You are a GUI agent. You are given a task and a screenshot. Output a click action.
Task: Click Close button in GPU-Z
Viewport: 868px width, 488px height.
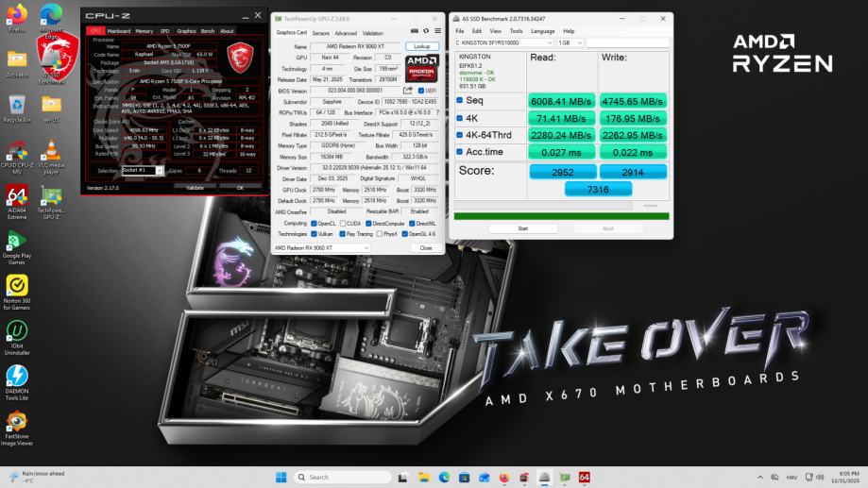pos(426,248)
